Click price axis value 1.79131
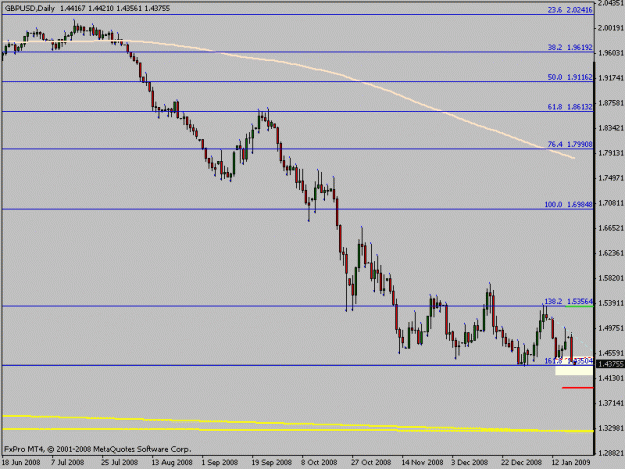Screen dimensions: 625x469 coord(611,153)
